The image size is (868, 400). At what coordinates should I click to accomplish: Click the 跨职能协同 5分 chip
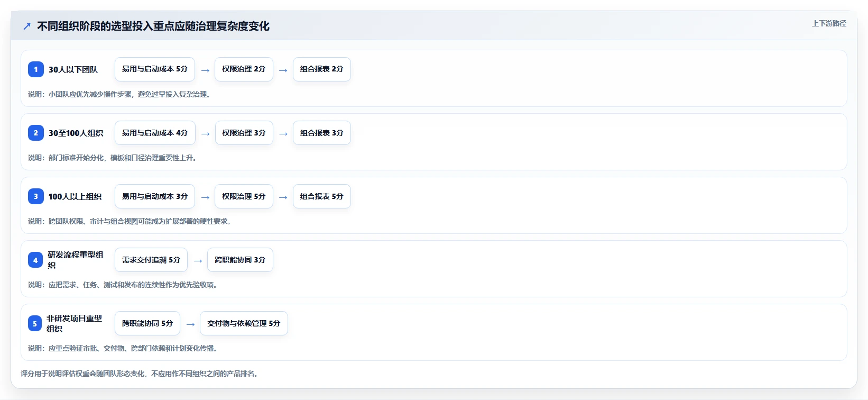pyautogui.click(x=147, y=323)
